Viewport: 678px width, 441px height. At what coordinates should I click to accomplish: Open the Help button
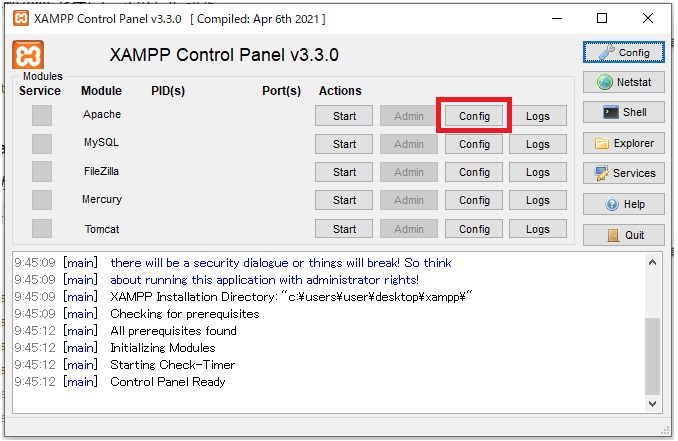click(623, 204)
